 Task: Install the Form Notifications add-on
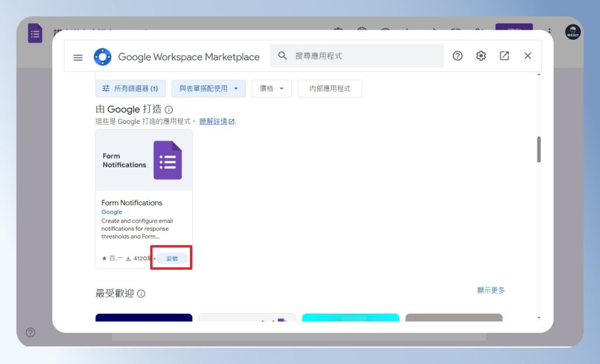tap(172, 259)
